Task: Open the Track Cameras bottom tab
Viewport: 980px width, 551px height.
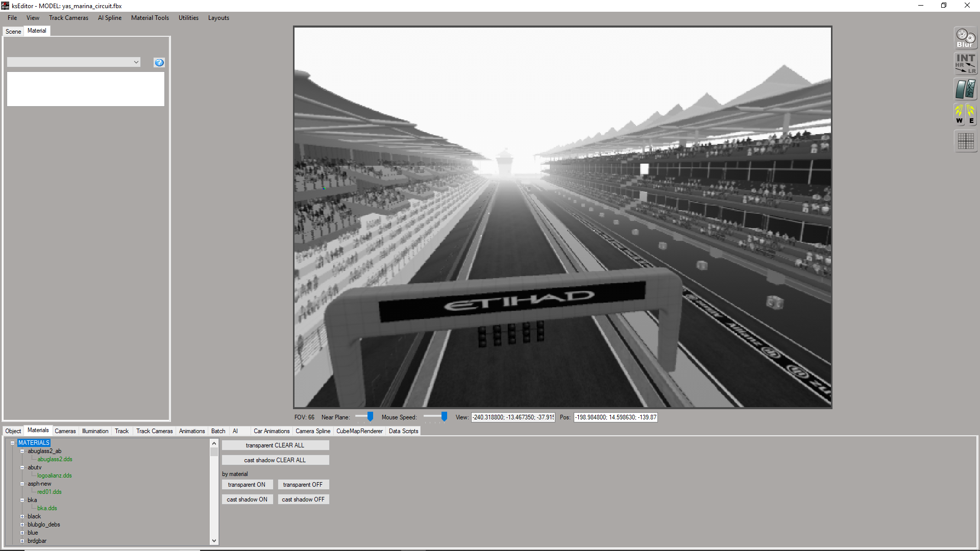Action: point(155,431)
